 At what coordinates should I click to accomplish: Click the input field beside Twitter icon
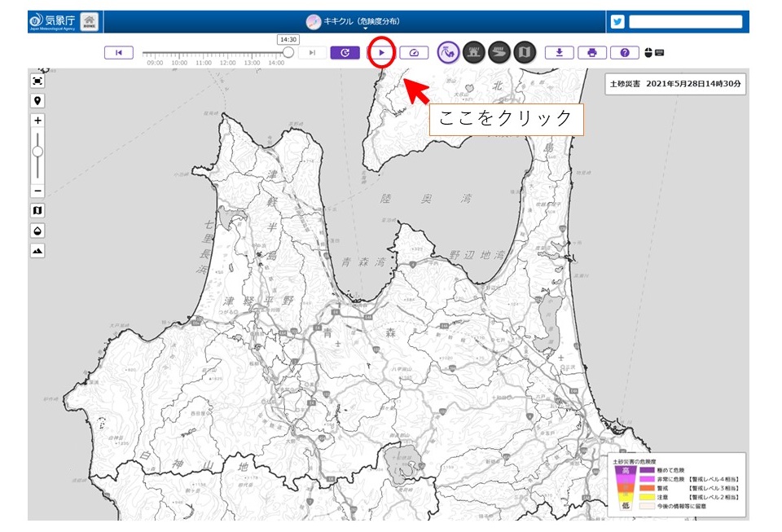pyautogui.click(x=686, y=21)
